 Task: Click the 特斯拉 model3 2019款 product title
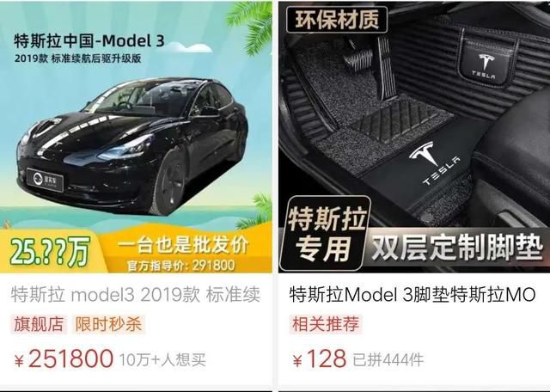click(x=136, y=295)
